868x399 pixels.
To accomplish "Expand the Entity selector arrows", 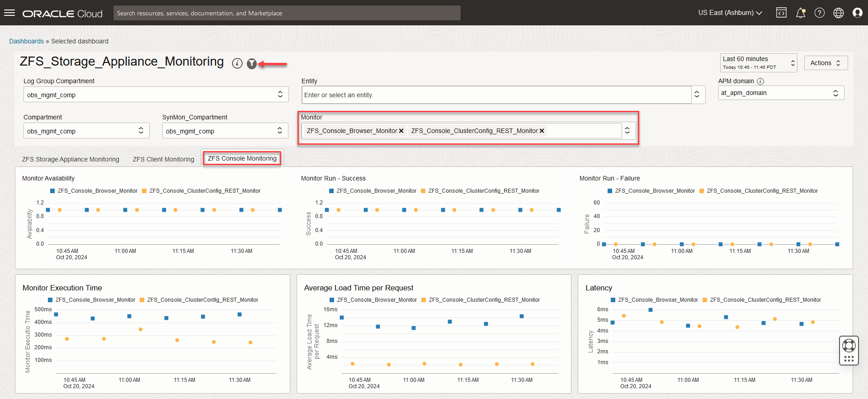I will click(697, 95).
